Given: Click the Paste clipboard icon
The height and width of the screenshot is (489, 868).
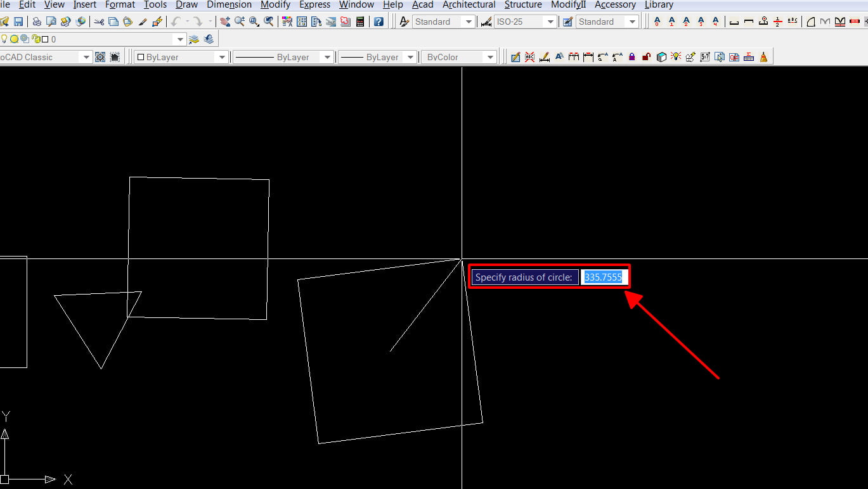Looking at the screenshot, I should 127,22.
